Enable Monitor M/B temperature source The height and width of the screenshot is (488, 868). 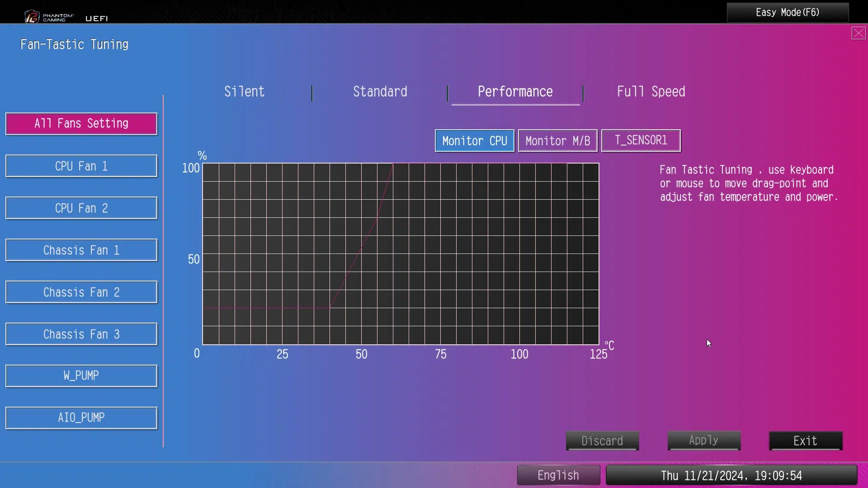558,141
